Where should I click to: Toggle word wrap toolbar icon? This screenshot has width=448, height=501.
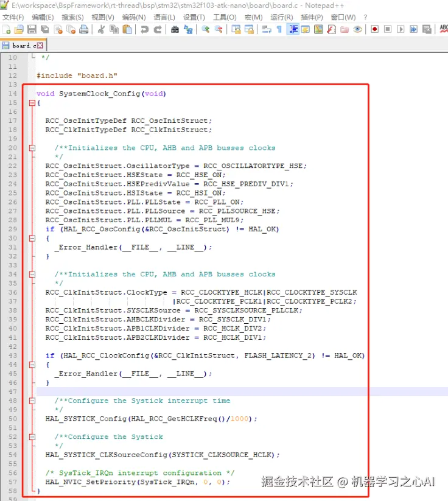266,29
